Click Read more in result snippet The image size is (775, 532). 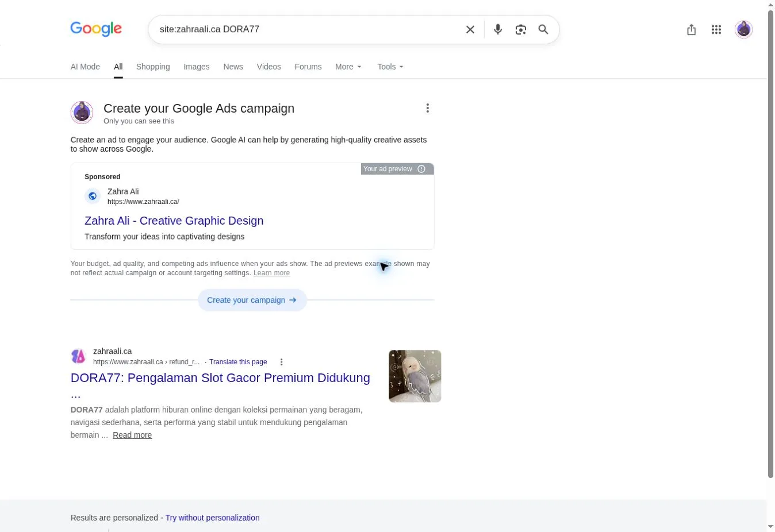(x=132, y=435)
